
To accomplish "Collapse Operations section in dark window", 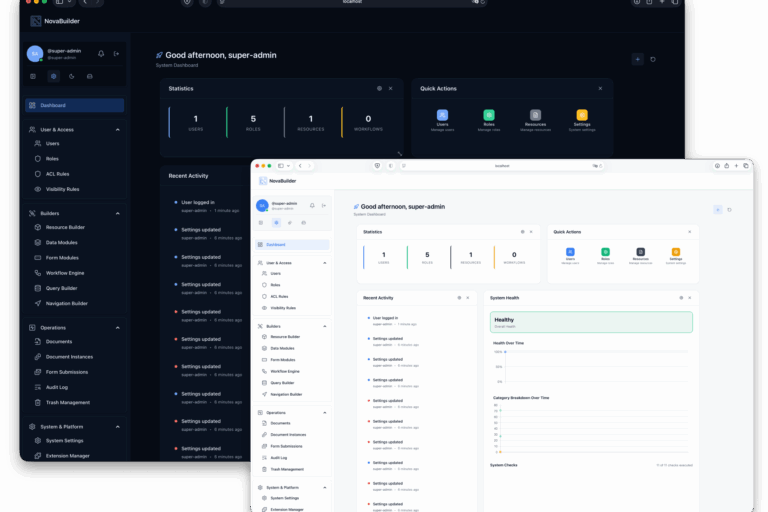I will pos(118,328).
